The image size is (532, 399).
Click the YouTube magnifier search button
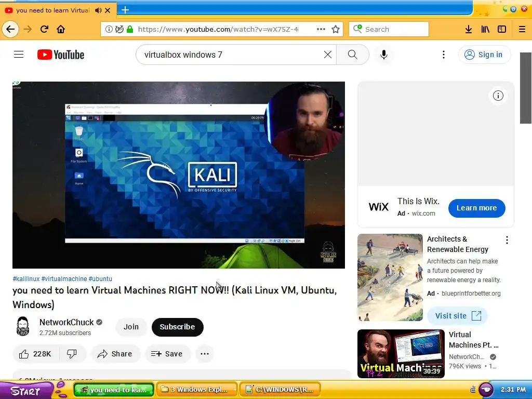pos(353,55)
